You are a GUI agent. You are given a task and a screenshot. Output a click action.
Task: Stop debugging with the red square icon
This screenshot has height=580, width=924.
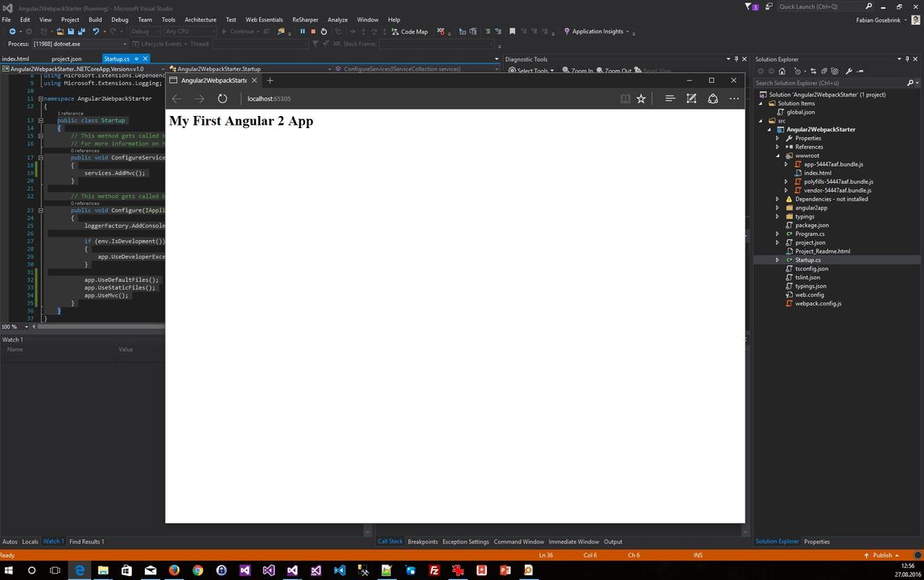pyautogui.click(x=313, y=31)
